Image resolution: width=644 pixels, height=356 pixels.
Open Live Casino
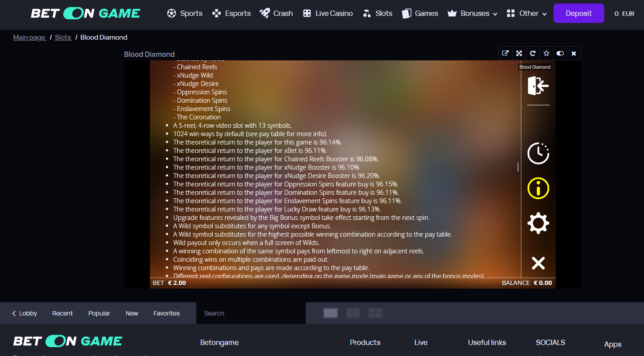328,13
